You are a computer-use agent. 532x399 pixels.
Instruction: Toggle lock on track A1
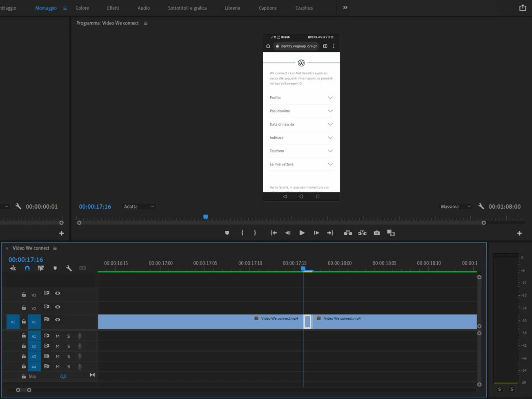pyautogui.click(x=24, y=336)
